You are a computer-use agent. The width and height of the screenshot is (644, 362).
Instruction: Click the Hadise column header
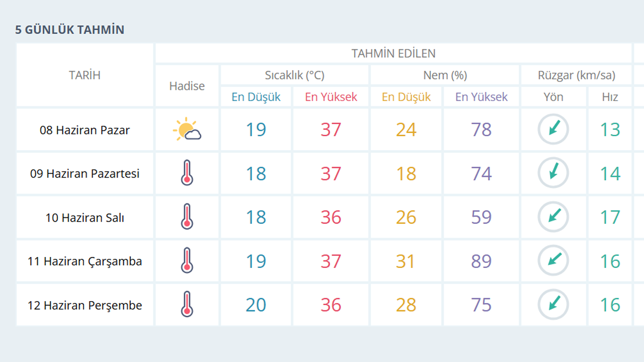pyautogui.click(x=187, y=86)
